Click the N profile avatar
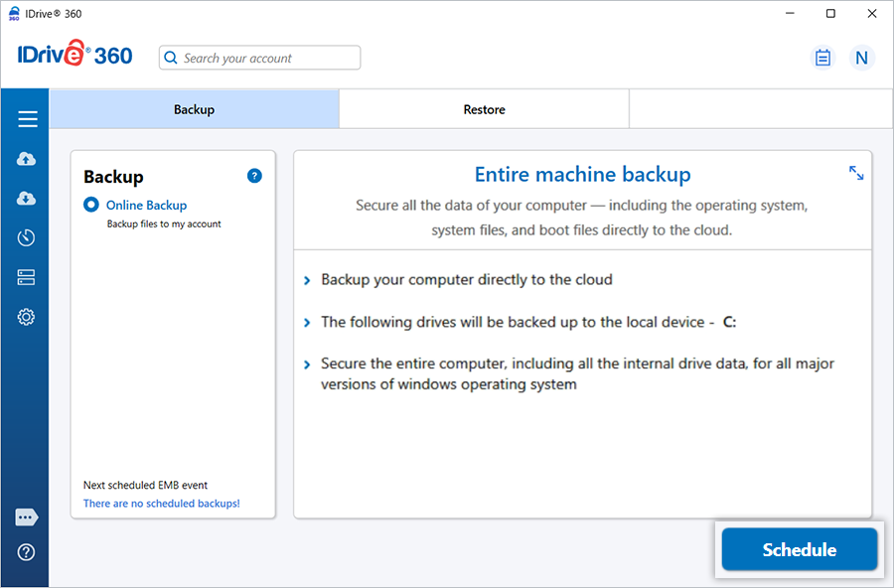The image size is (894, 588). [861, 58]
